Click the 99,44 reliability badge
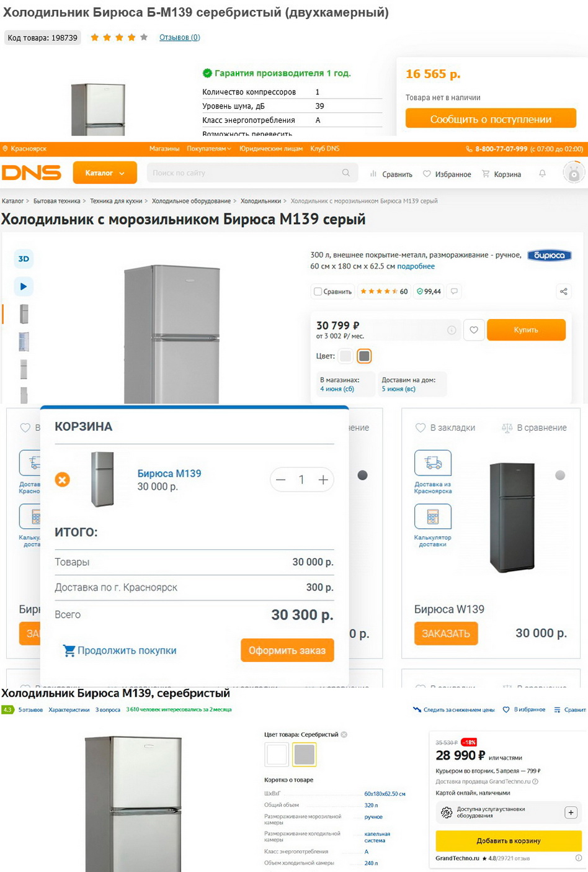Screen dimensions: 588x872 pyautogui.click(x=429, y=291)
